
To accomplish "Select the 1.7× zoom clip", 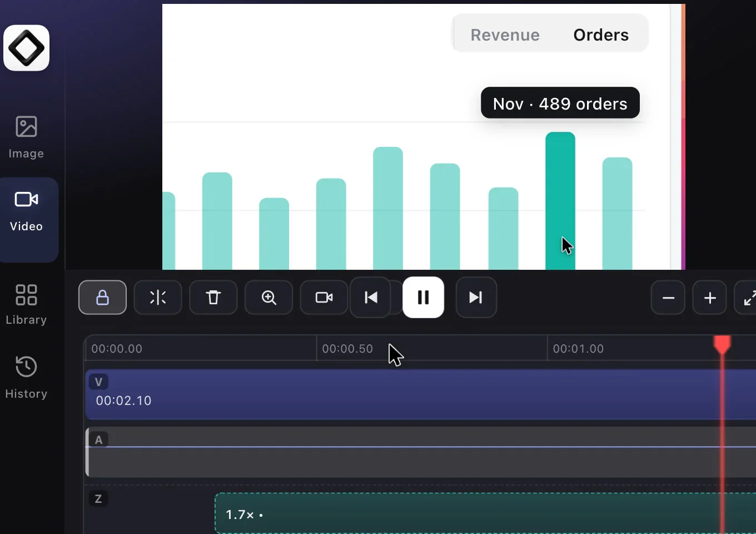I will (x=485, y=513).
